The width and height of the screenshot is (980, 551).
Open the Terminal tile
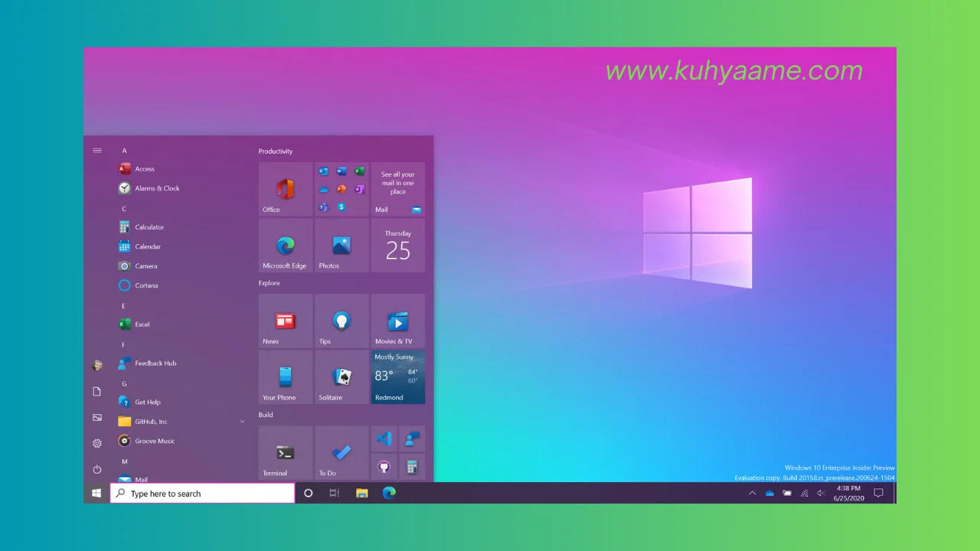pos(286,453)
